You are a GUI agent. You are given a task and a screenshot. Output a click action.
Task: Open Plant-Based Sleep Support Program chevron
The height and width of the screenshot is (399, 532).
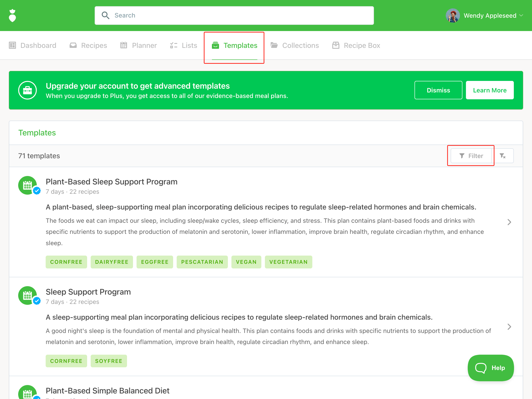coord(509,222)
